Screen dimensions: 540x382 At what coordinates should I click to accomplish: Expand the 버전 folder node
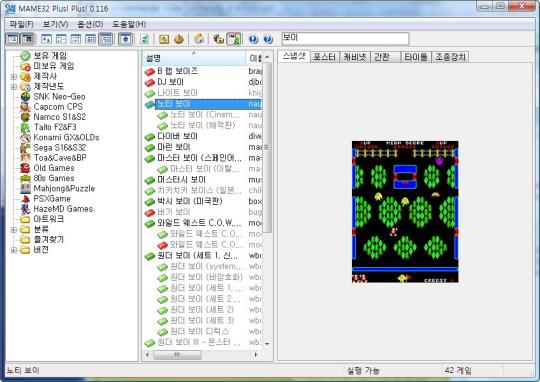point(14,250)
